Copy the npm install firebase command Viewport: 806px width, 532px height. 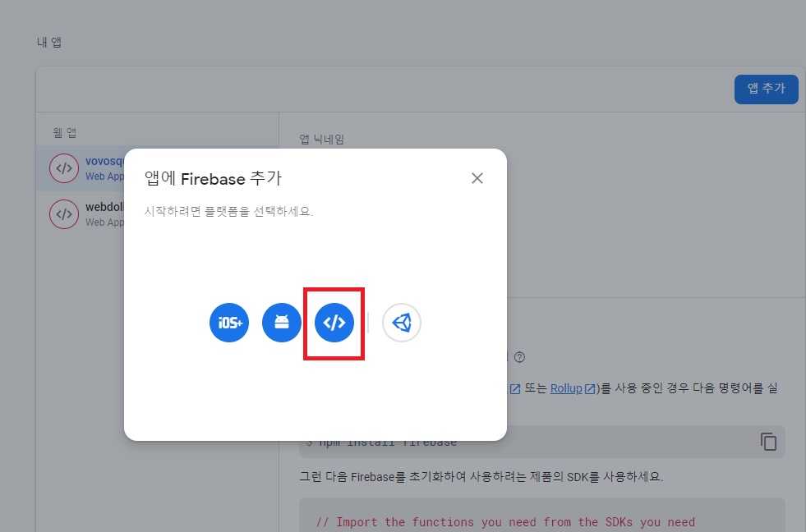click(x=768, y=442)
